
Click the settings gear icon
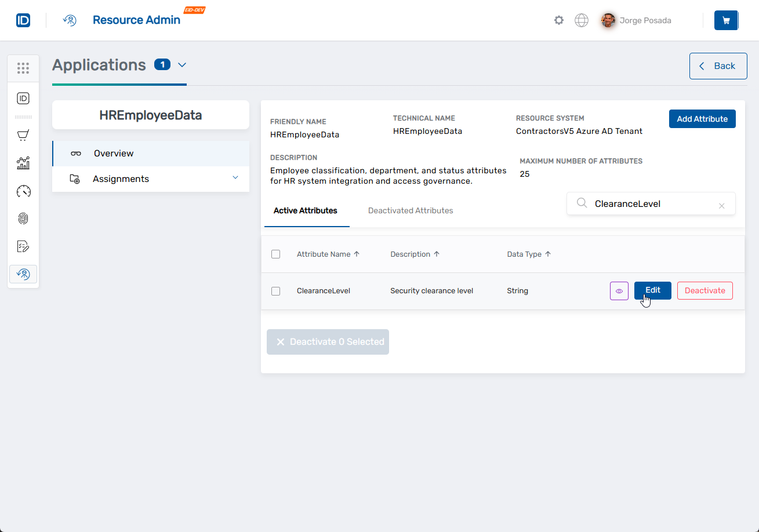tap(558, 20)
